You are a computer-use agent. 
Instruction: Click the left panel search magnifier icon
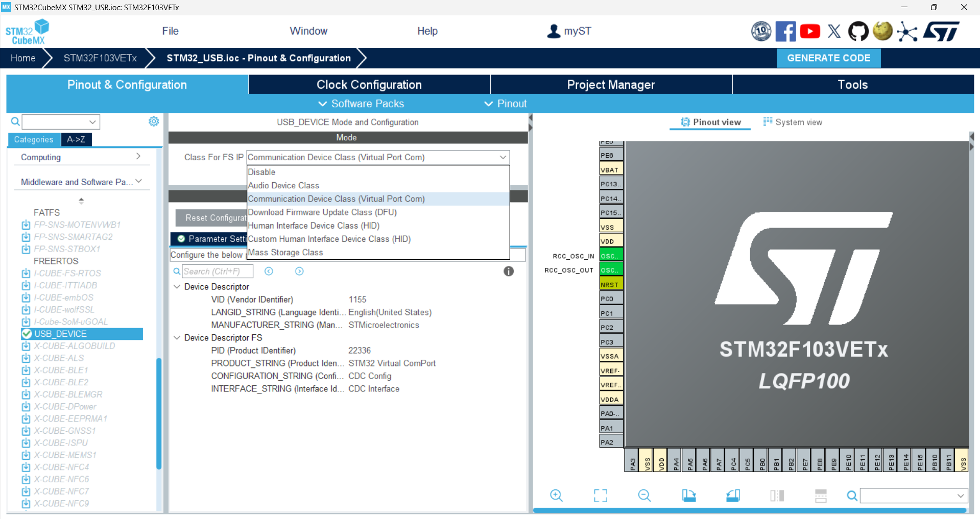click(15, 121)
